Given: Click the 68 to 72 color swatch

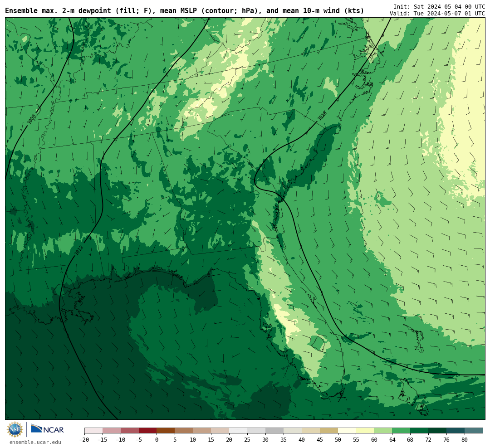Looking at the screenshot, I should tap(420, 431).
